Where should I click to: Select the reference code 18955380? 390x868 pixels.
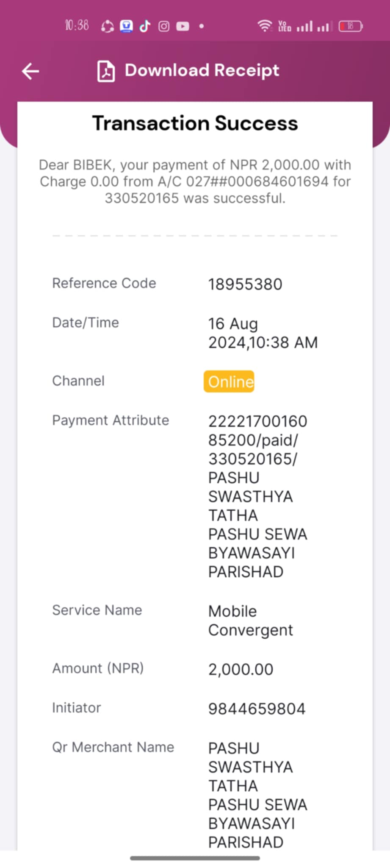(245, 284)
